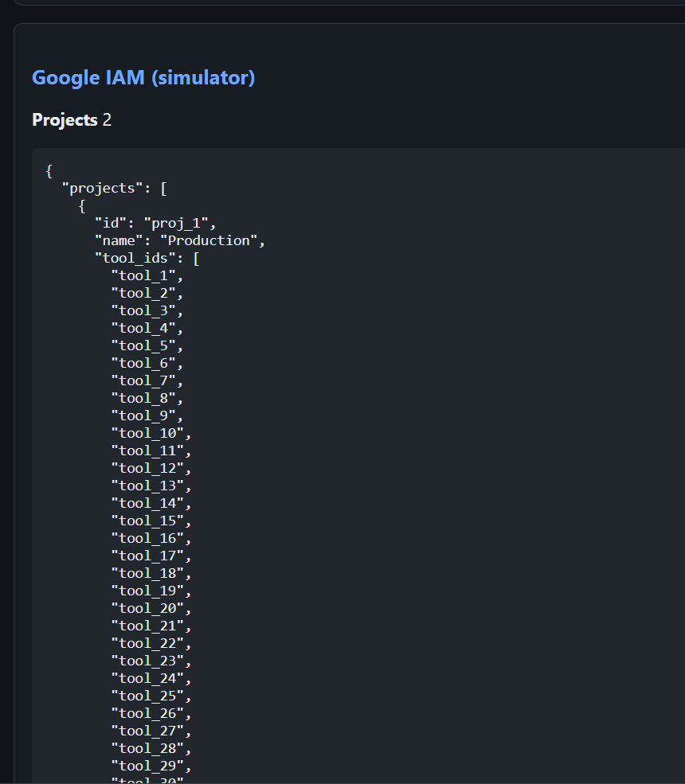Click the "tool_ids" array key
Viewport: 685px width, 784px height.
point(135,257)
